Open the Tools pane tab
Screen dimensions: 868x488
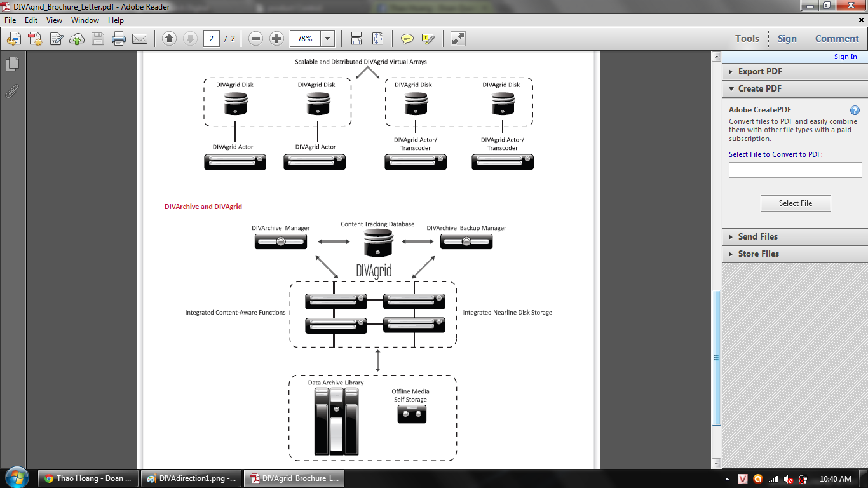(747, 39)
